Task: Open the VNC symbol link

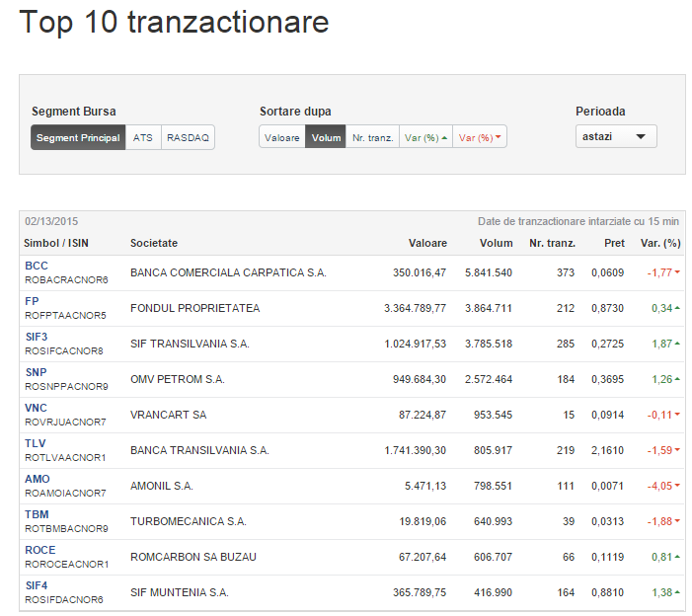Action: tap(36, 408)
